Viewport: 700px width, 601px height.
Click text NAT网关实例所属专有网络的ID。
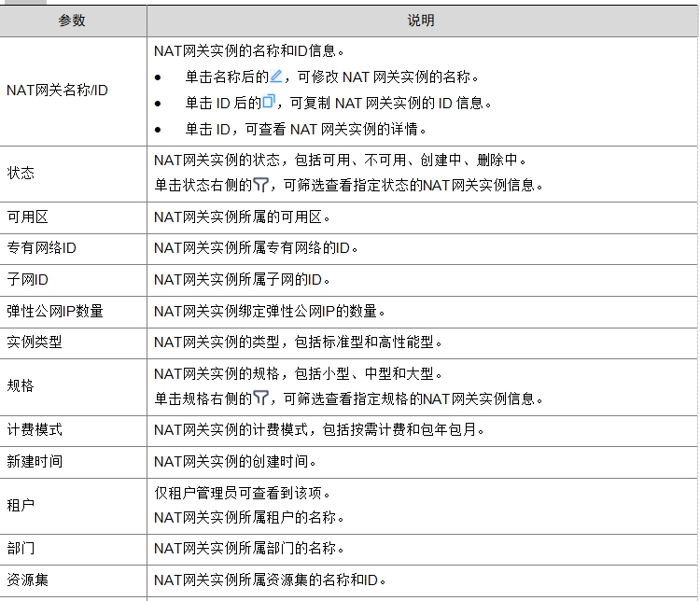[x=257, y=248]
